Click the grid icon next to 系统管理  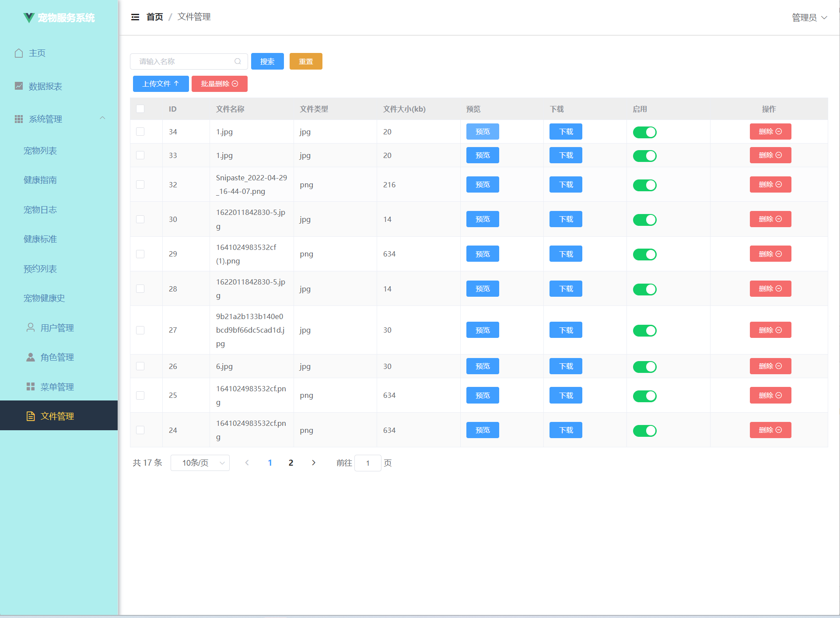(19, 119)
